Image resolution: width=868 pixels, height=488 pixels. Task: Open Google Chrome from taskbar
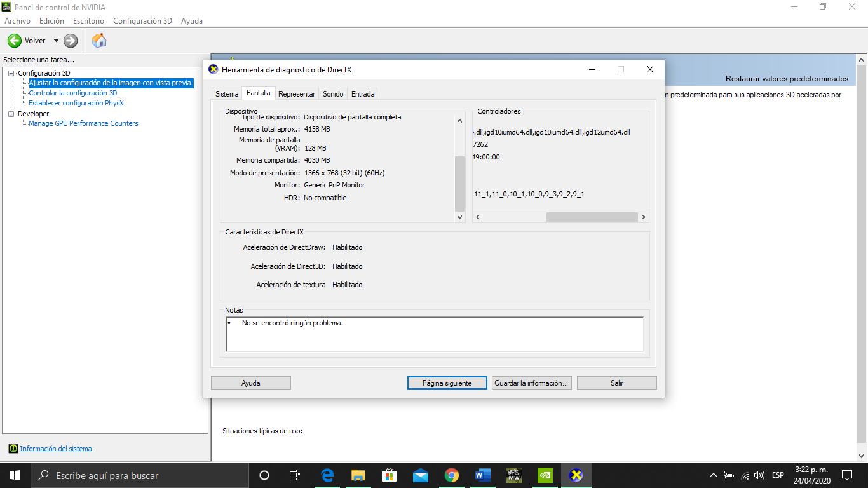[452, 475]
